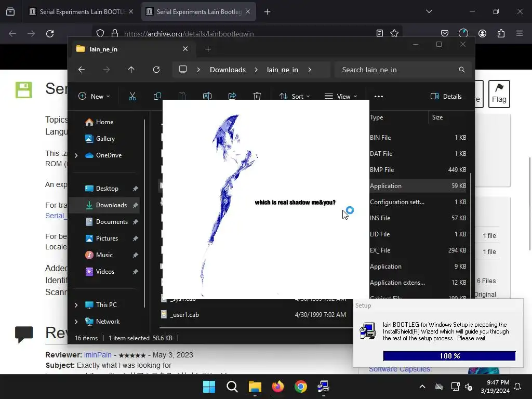
Task: Open reviewer ImInPain profile link
Action: (98, 355)
